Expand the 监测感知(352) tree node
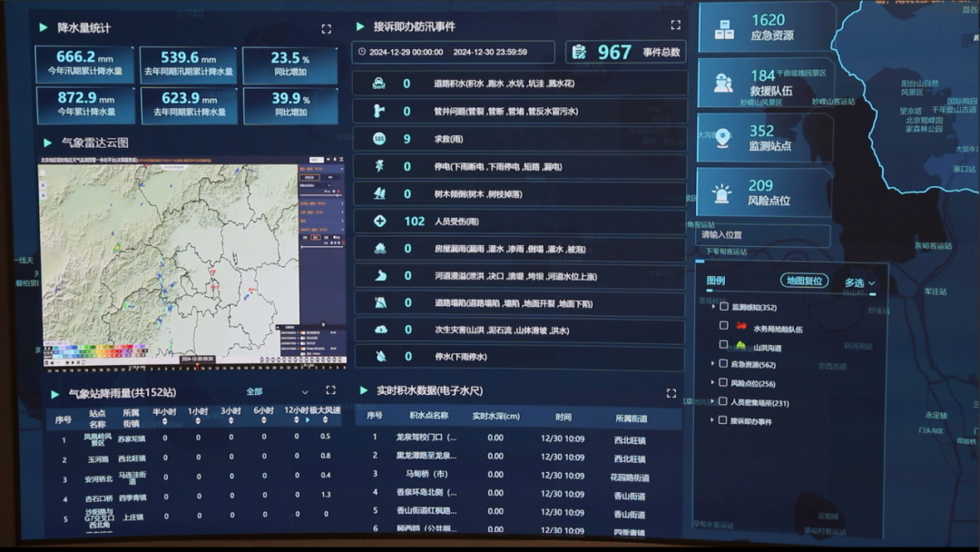980x552 pixels. coord(714,306)
